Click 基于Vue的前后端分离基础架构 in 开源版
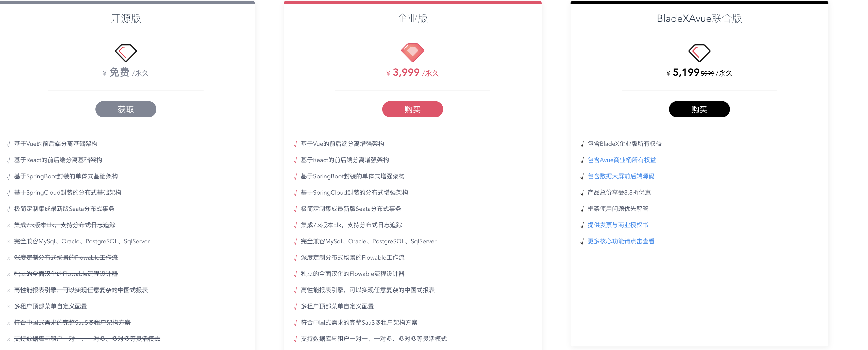Viewport: 868px width, 350px height. 56,144
